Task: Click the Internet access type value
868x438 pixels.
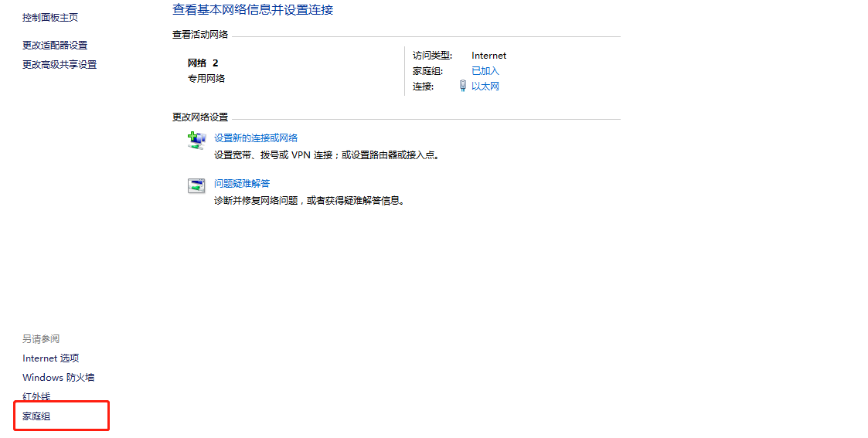Action: tap(488, 56)
